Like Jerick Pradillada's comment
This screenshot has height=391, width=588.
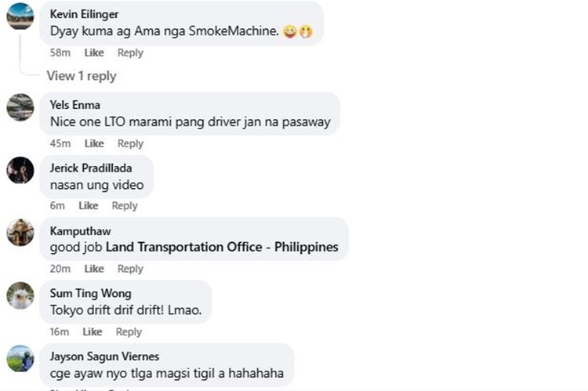pos(89,206)
